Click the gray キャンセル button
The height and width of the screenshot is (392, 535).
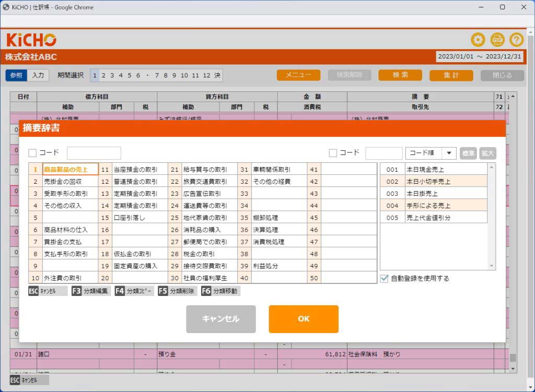[x=221, y=319]
